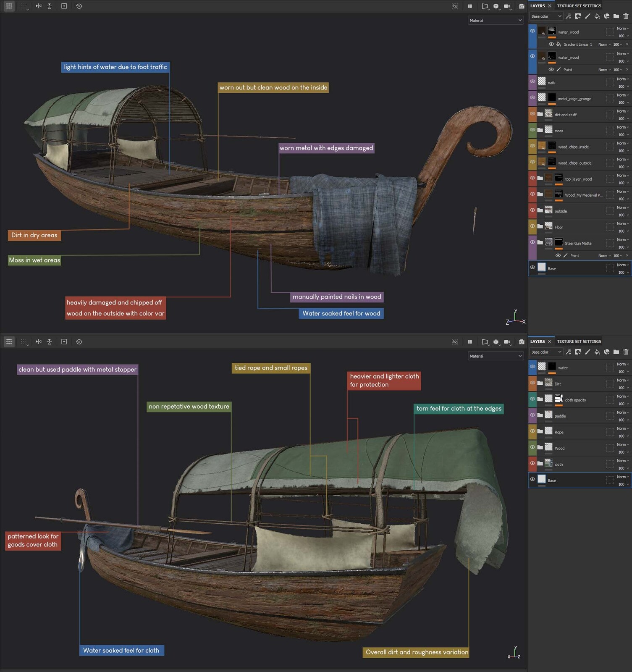The image size is (632, 672).
Task: Click the expand plus-box icon in the lower viewport toolbar
Action: point(64,342)
